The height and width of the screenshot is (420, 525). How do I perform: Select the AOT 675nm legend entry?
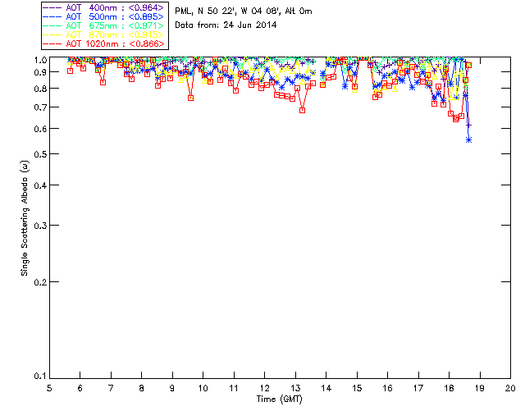[x=104, y=25]
